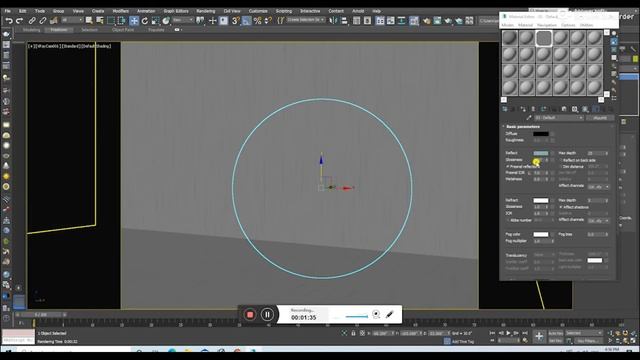Click the Pick Material eyedropper icon

pyautogui.click(x=529, y=118)
